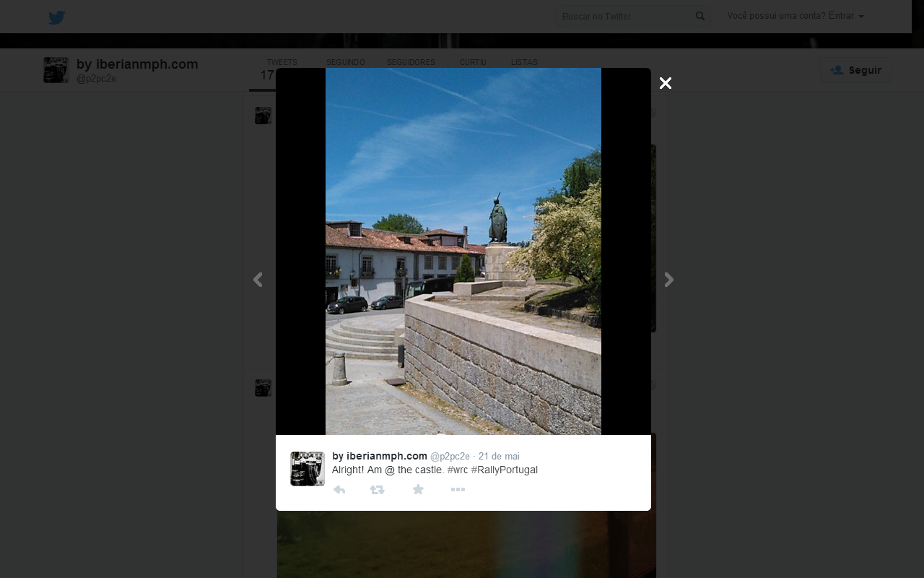924x578 pixels.
Task: Expand the Entrar login dropdown
Action: click(x=846, y=16)
